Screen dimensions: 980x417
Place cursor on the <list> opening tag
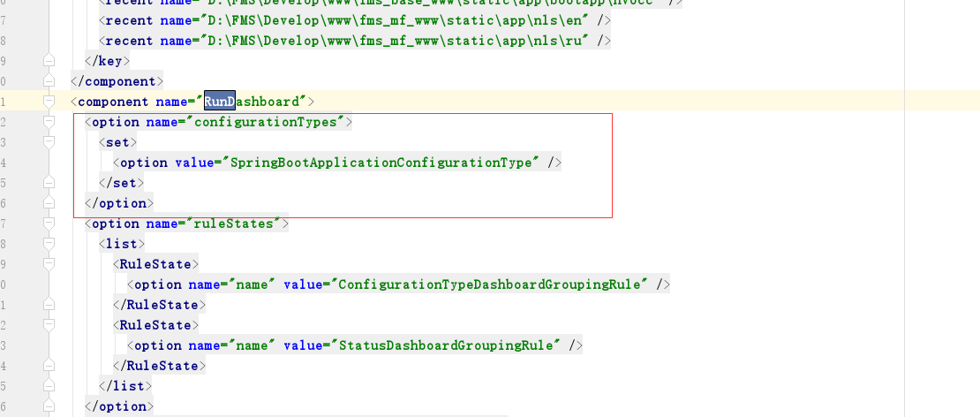pyautogui.click(x=122, y=244)
